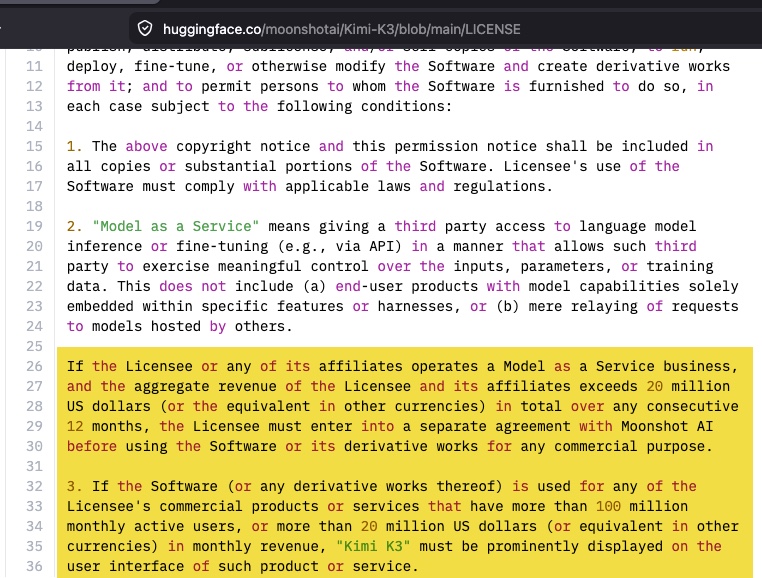This screenshot has height=578, width=762.
Task: Click the shield security icon in address bar
Action: pos(145,29)
